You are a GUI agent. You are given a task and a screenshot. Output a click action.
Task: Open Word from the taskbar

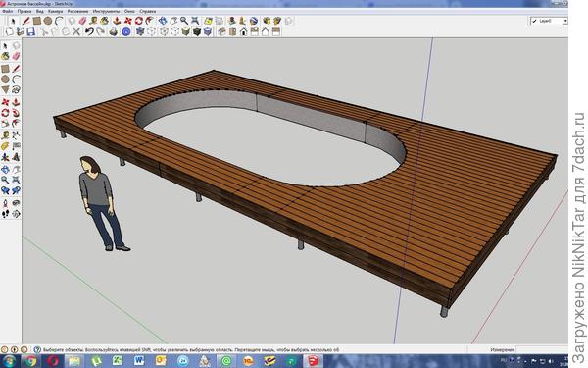[x=139, y=361]
